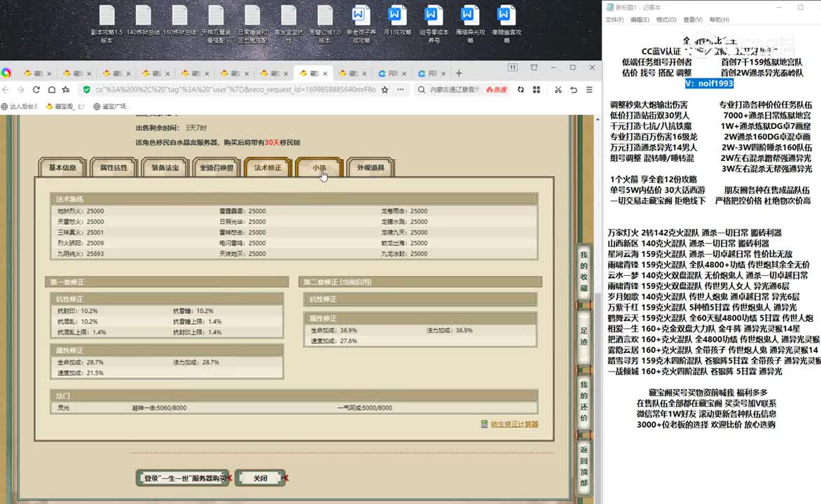
Task: Switch to the 属性抗性 tab
Action: (x=113, y=167)
